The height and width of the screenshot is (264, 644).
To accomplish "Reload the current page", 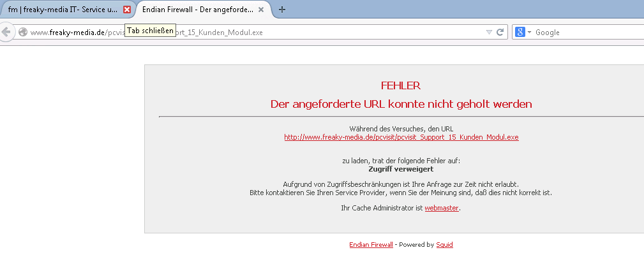I will click(x=500, y=32).
